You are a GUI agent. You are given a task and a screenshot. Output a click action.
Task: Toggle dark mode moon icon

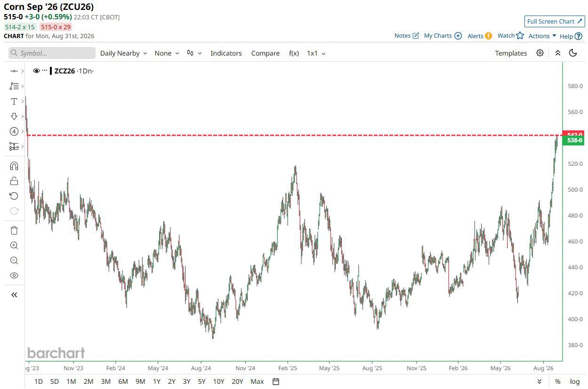click(573, 53)
